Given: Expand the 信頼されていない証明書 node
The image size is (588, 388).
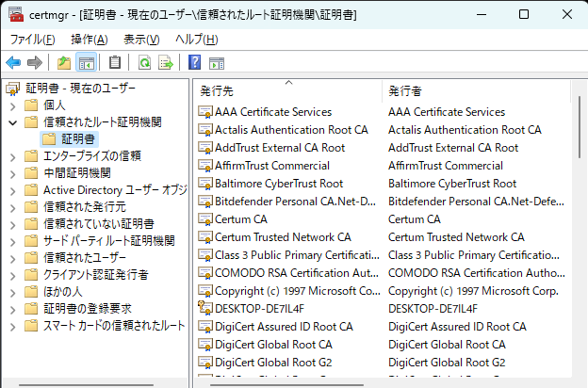Looking at the screenshot, I should [x=13, y=225].
